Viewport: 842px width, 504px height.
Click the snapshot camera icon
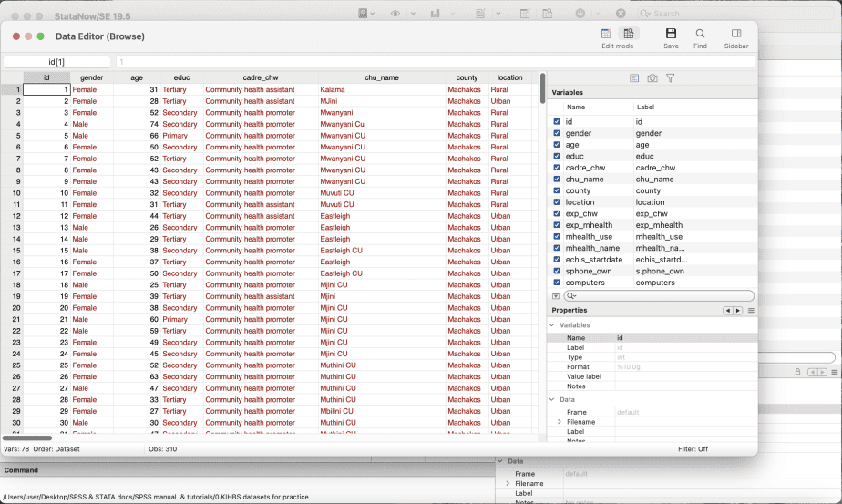coord(652,78)
